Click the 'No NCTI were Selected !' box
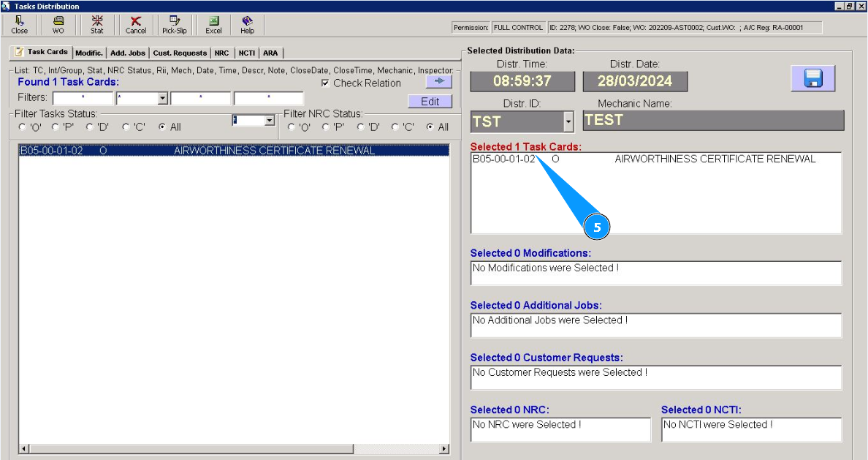Viewport: 868px width, 460px height. (752, 429)
